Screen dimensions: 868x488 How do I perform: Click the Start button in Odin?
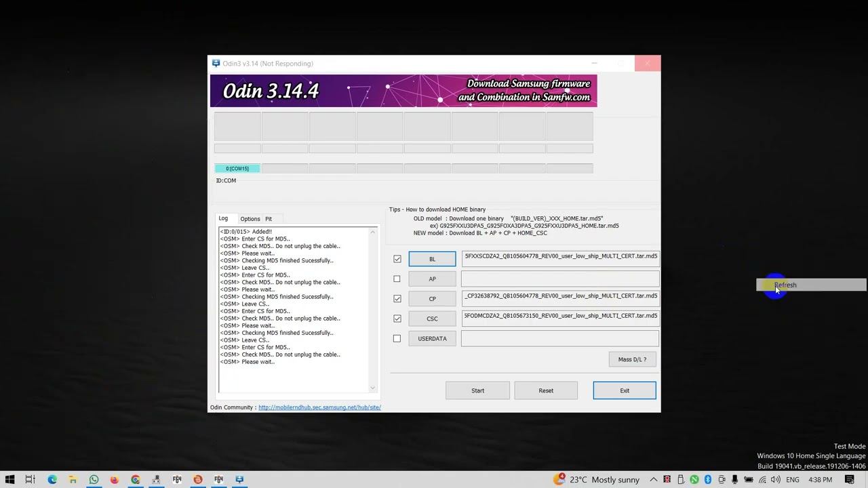(x=477, y=390)
